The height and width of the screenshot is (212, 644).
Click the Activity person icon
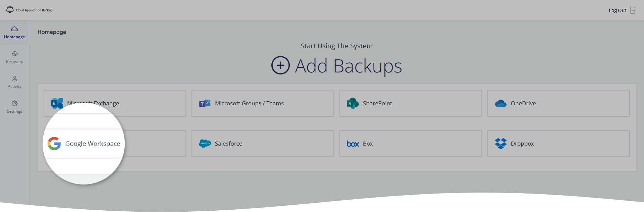pos(15,78)
